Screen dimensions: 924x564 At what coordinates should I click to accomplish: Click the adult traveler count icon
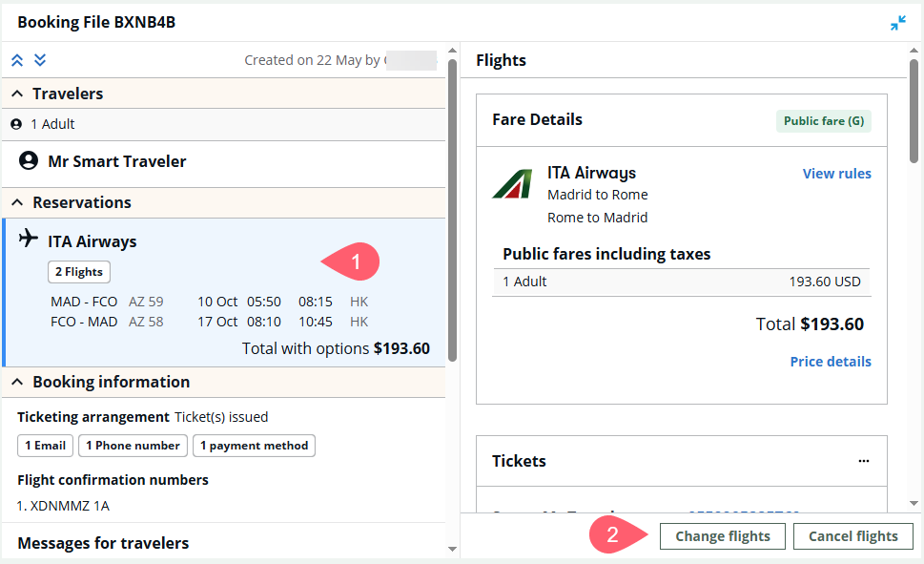tap(16, 124)
